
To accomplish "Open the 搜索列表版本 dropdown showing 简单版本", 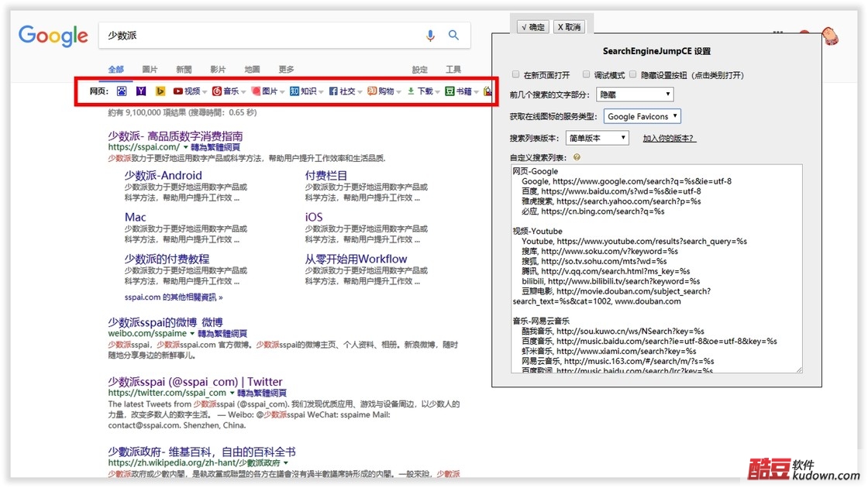I will click(x=598, y=138).
